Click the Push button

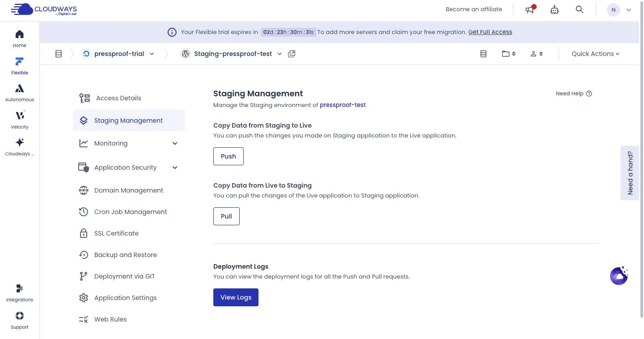coord(229,156)
